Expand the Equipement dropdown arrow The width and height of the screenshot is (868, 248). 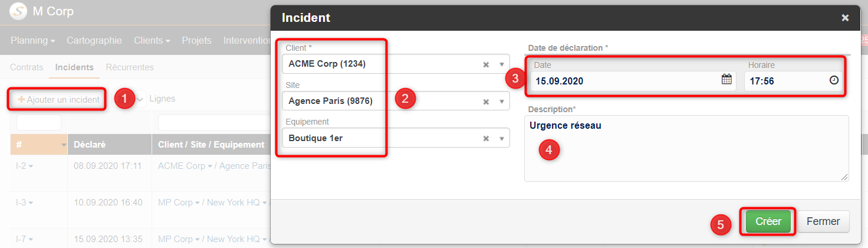[502, 138]
